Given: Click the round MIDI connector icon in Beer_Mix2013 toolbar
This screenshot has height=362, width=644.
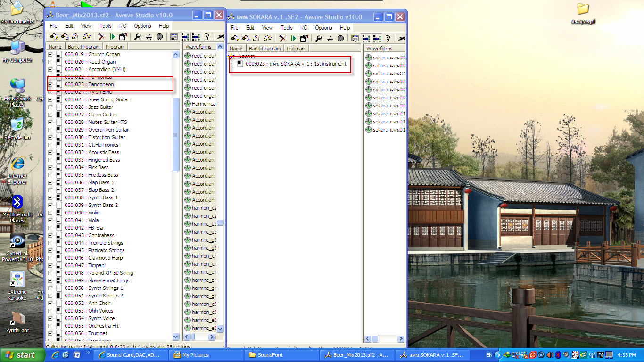Looking at the screenshot, I should coord(160,36).
